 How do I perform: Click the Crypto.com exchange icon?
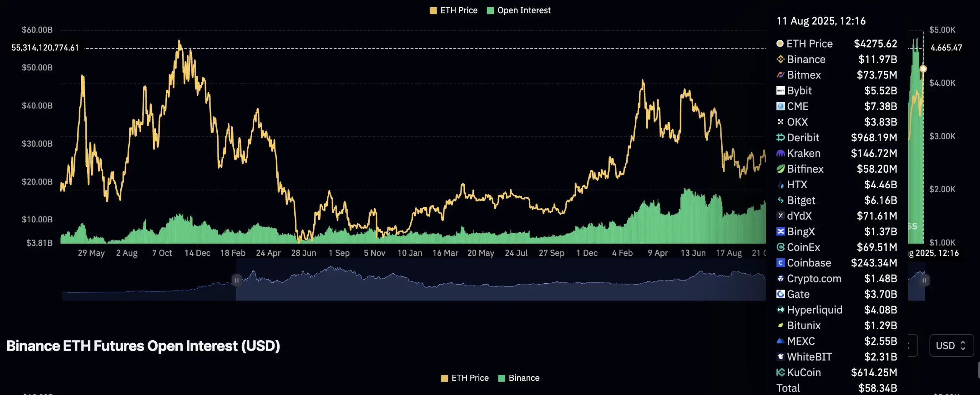coord(780,279)
